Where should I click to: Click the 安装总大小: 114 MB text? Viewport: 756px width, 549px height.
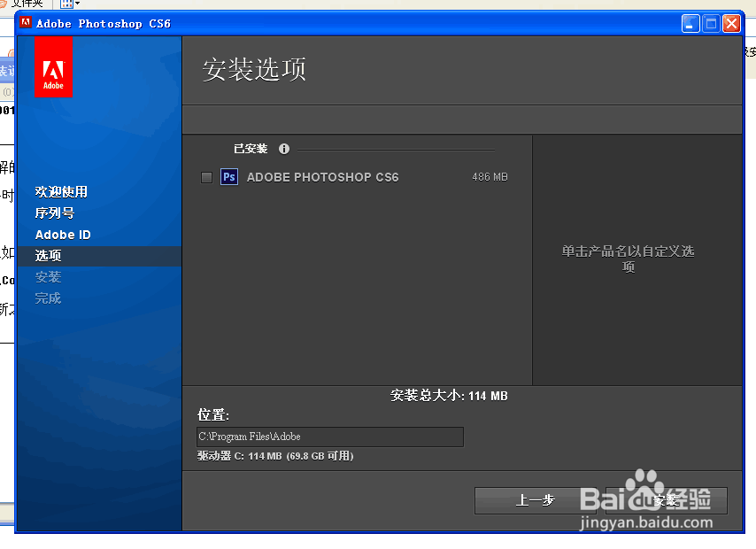tap(449, 396)
